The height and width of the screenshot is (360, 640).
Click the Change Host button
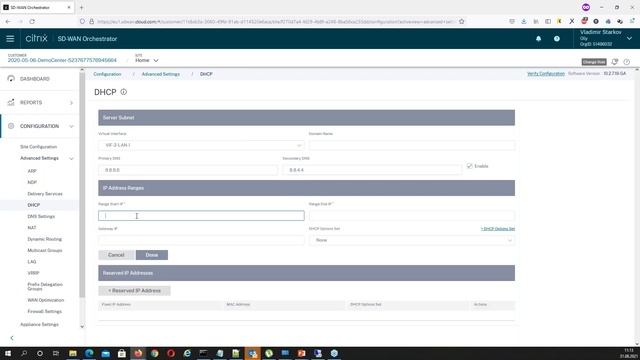click(594, 62)
